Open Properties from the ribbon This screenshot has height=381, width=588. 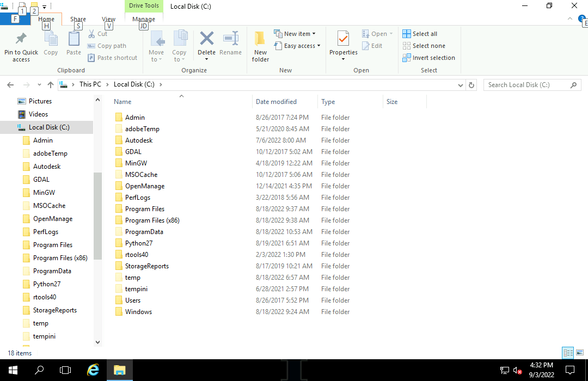343,40
